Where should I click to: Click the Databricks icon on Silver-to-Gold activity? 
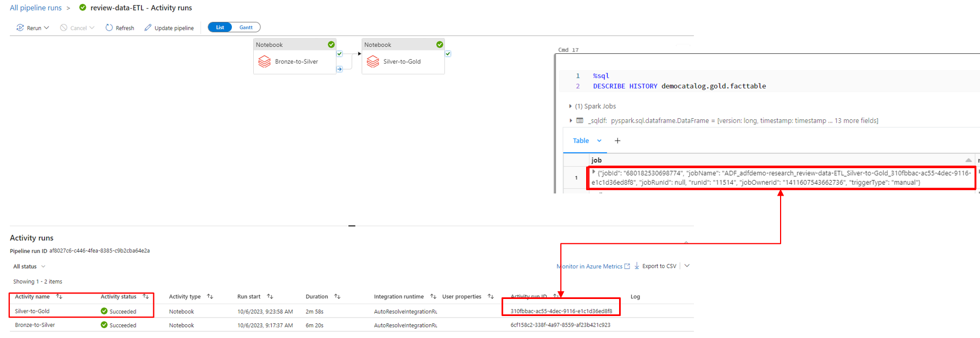pyautogui.click(x=373, y=62)
